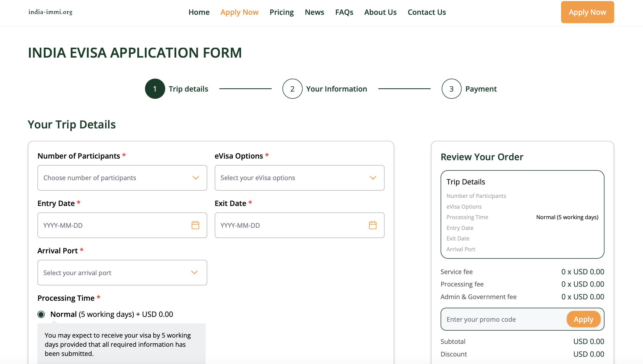Focus the Entry Date text field

click(x=113, y=225)
